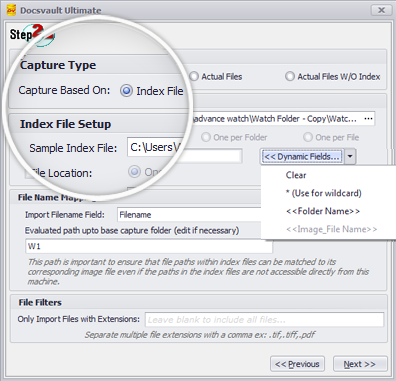396x381 pixels.
Task: Choose Actual Files capture option
Action: pos(194,76)
